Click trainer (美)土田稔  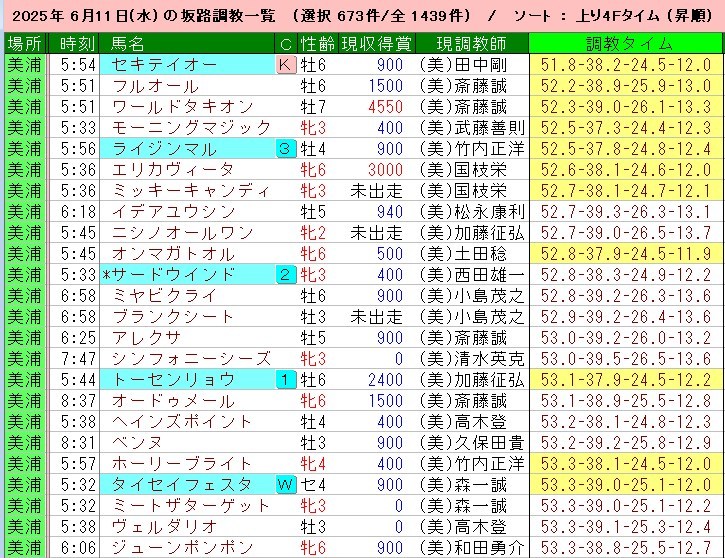pos(463,254)
